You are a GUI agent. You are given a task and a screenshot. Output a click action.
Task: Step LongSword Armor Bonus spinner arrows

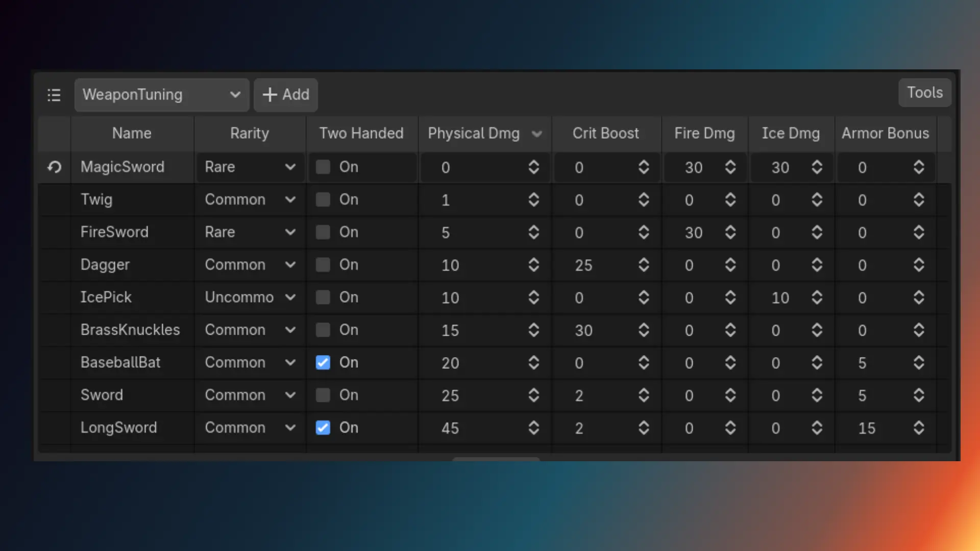pyautogui.click(x=919, y=428)
